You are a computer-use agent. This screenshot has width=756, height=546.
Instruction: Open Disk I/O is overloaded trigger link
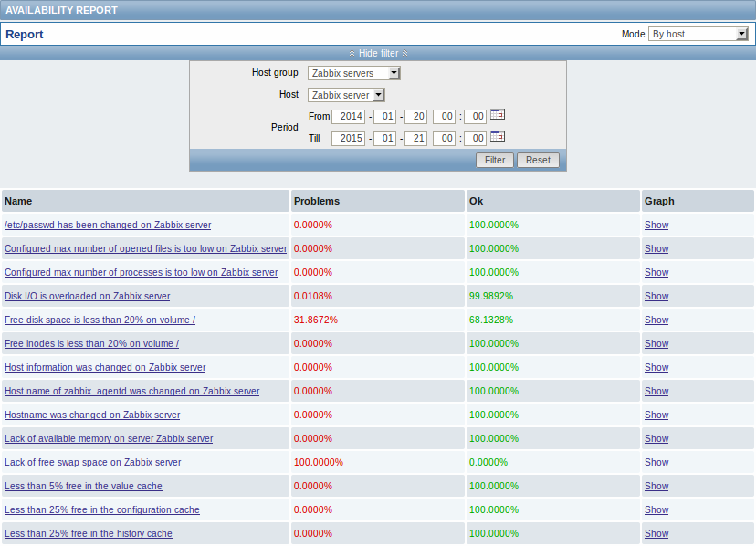click(x=88, y=296)
